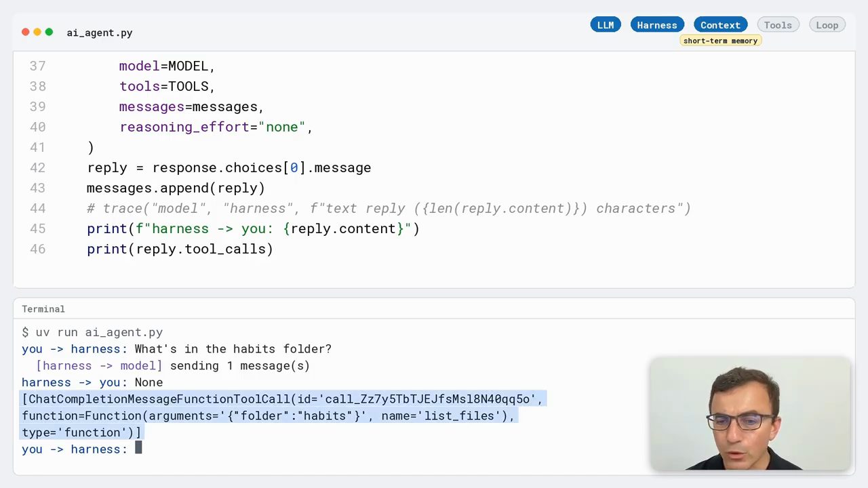Viewport: 868px width, 488px height.
Task: Click line number 37 in gutter
Action: (x=38, y=66)
